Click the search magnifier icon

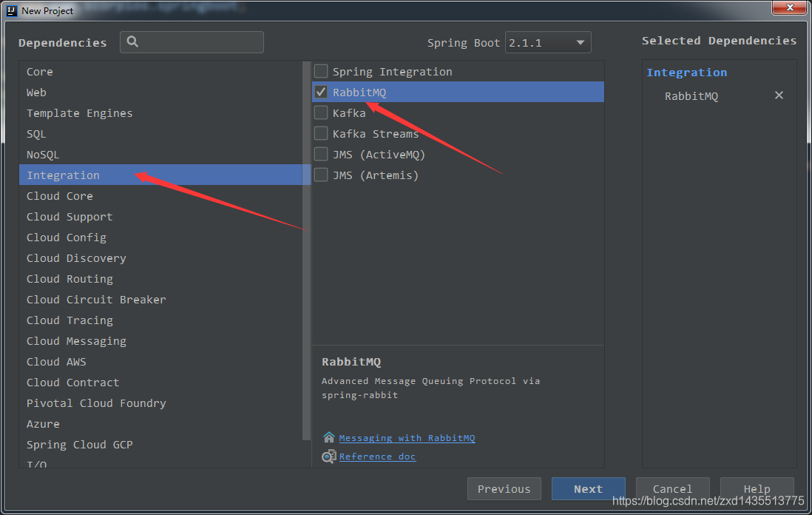132,41
